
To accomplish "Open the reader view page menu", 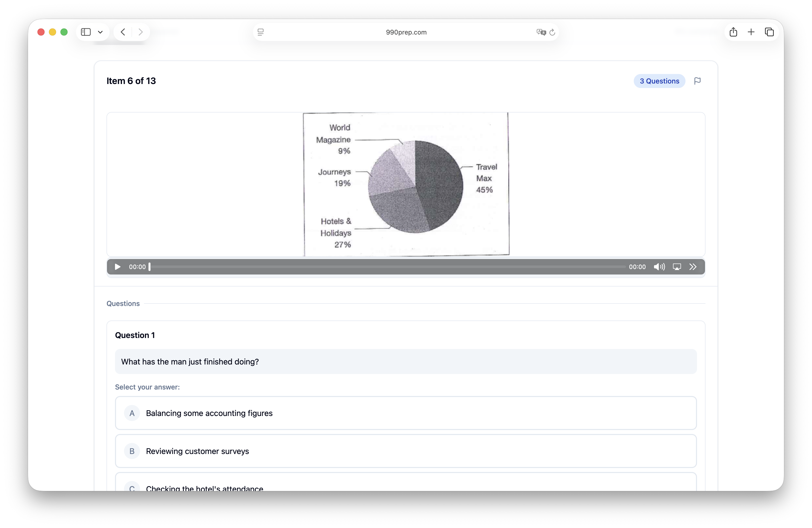I will (261, 32).
